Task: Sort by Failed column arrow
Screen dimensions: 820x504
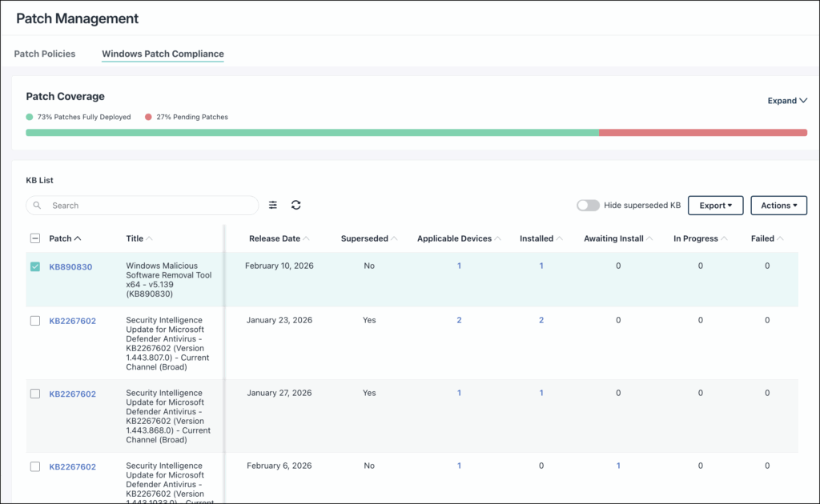Action: (x=781, y=238)
